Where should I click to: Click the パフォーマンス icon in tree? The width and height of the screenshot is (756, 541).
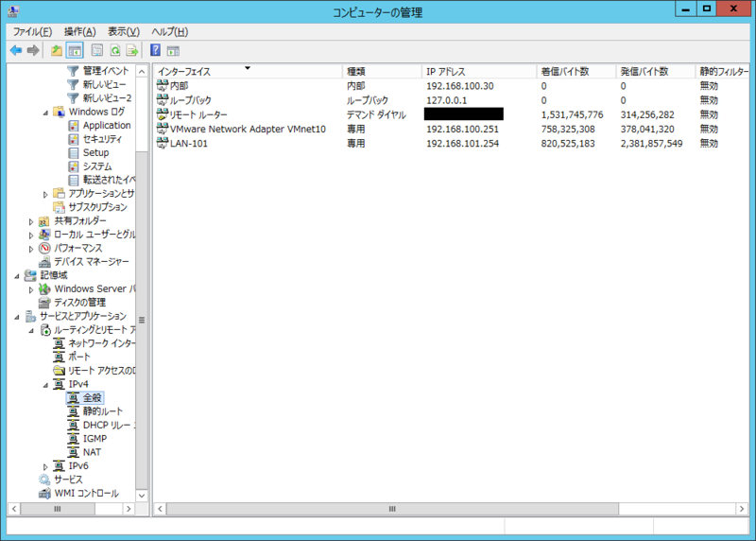(x=44, y=248)
